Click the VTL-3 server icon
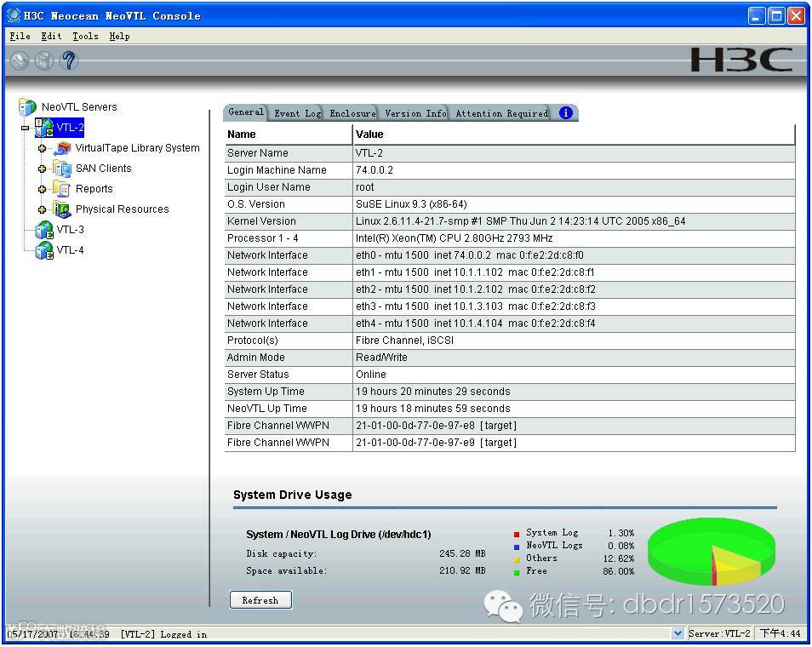Viewport: 812px width, 647px height. point(44,230)
